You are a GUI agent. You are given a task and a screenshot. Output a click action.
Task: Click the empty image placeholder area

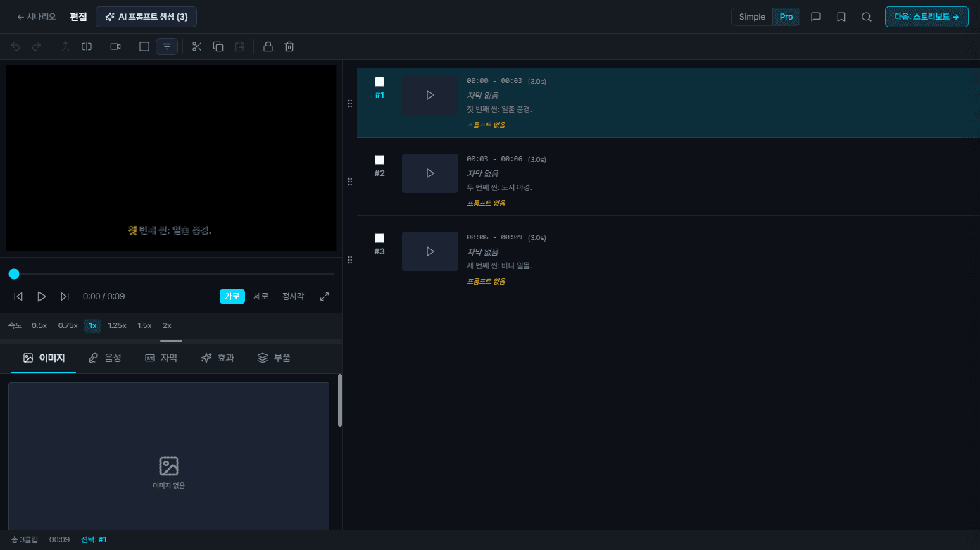tap(169, 456)
